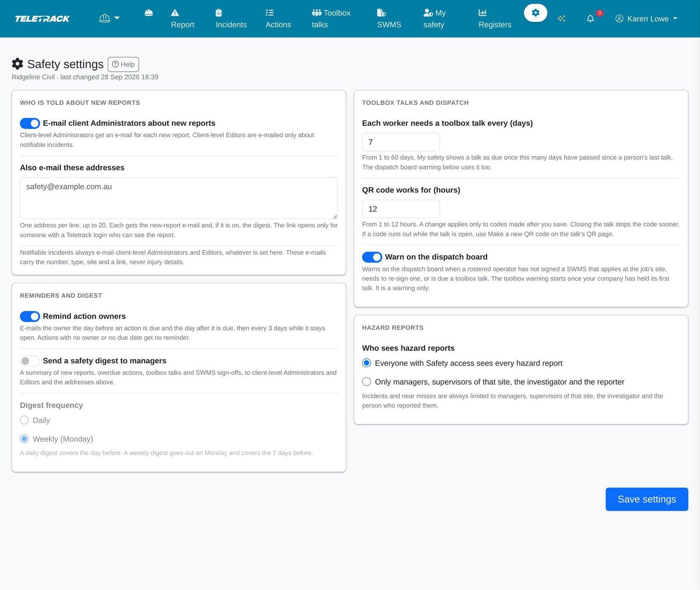The height and width of the screenshot is (590, 700).
Task: Select Everyone with Safety access option
Action: coord(367,363)
